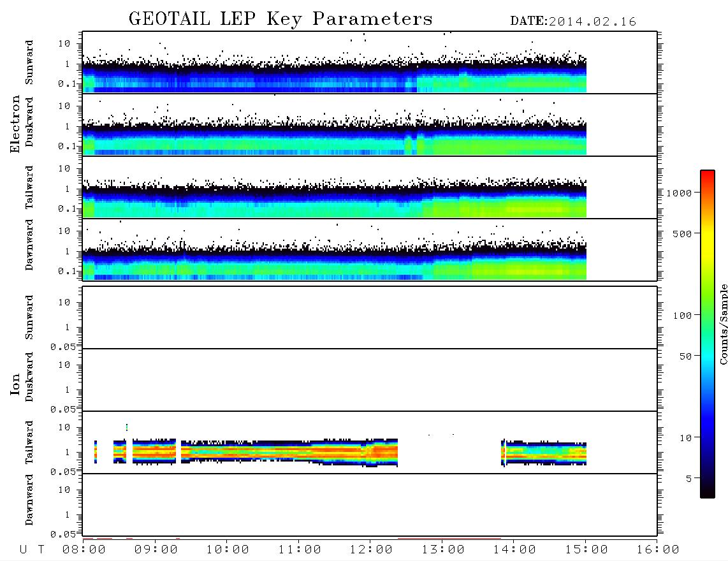
Task: Click the 10 tick in Ion Dawnward panel
Action: coord(64,490)
